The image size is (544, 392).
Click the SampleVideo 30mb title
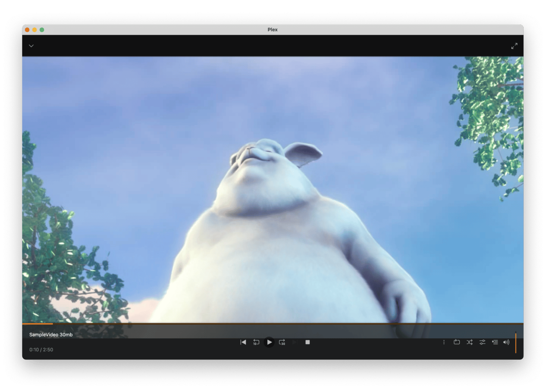51,334
